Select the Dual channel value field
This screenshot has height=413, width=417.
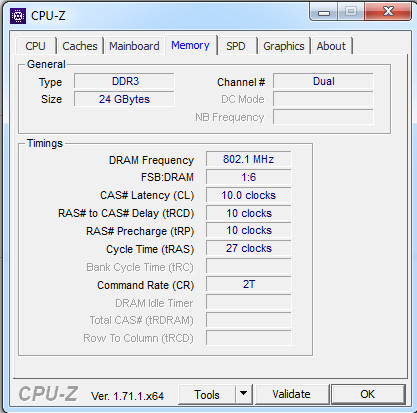coord(323,81)
